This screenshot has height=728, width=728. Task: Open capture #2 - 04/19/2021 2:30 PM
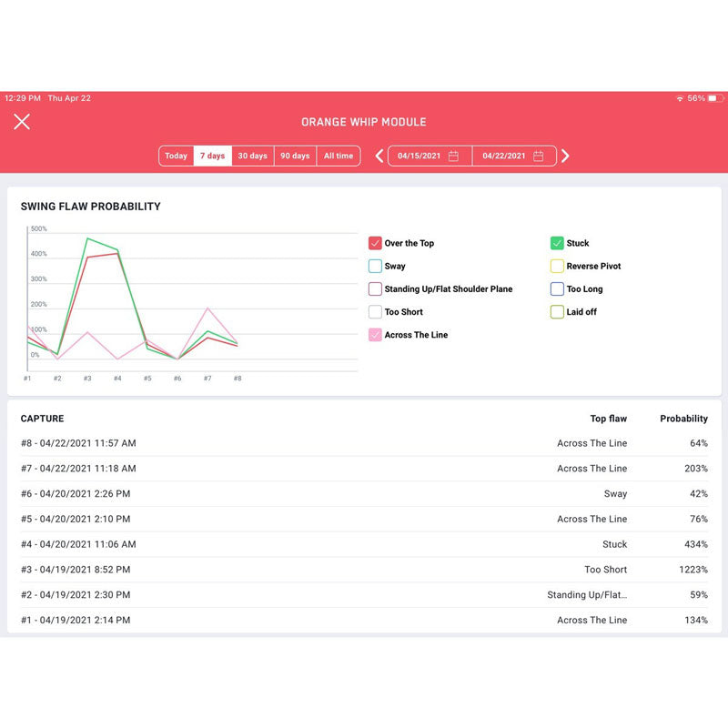tap(364, 595)
